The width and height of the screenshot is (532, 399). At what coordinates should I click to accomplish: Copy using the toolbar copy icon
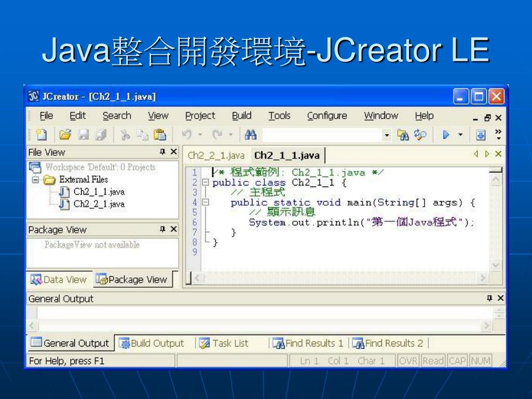142,135
